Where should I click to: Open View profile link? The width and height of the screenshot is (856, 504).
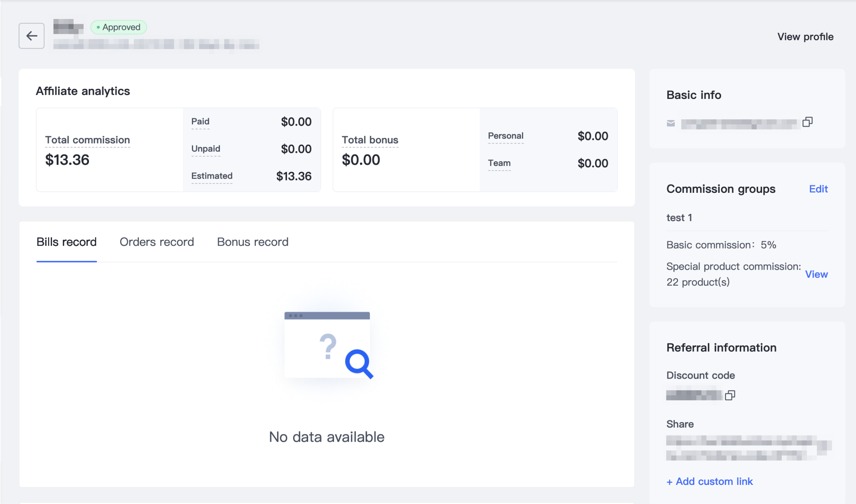(x=805, y=37)
